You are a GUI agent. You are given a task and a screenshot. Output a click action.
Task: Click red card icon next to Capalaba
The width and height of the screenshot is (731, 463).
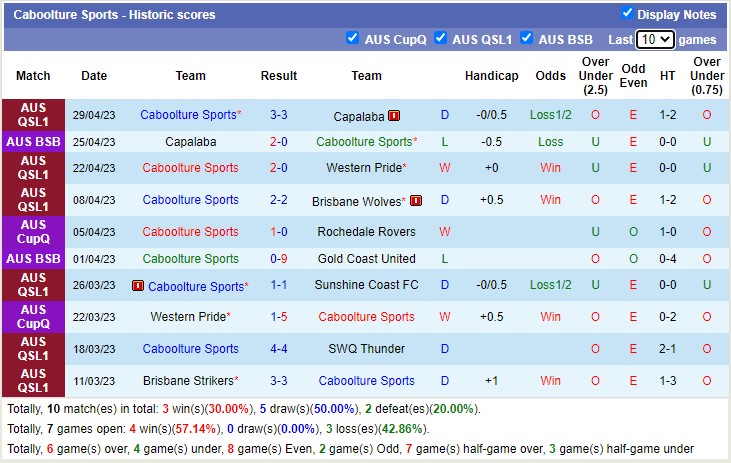coord(394,115)
